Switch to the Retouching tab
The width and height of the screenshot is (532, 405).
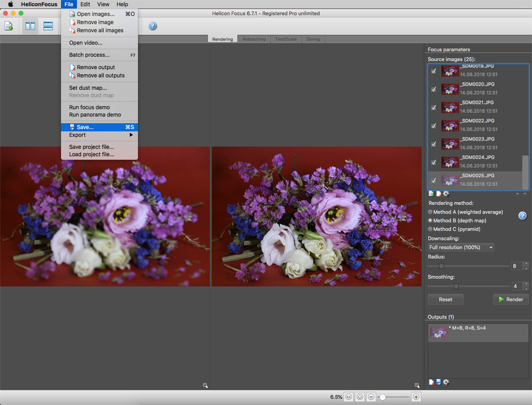tap(254, 39)
